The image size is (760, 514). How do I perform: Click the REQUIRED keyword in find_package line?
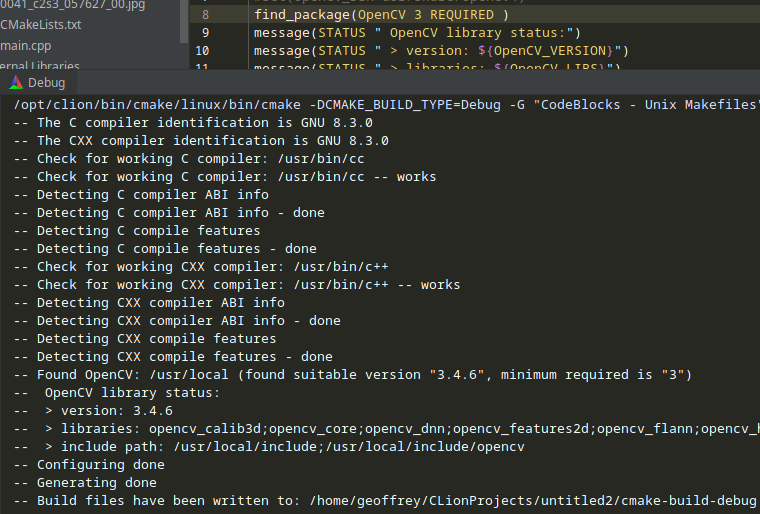coord(464,15)
